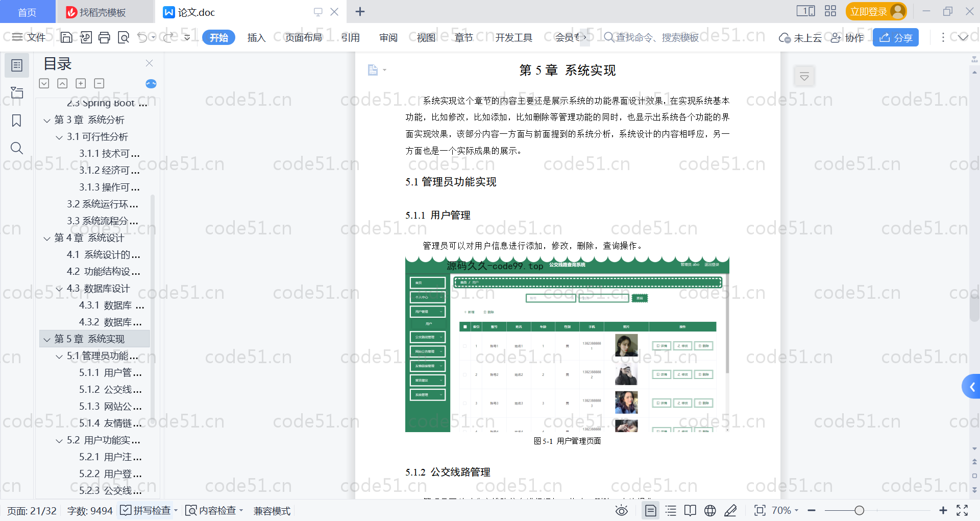Screen dimensions: 980x521
Task: Click the 立即登录 login button
Action: [x=876, y=11]
